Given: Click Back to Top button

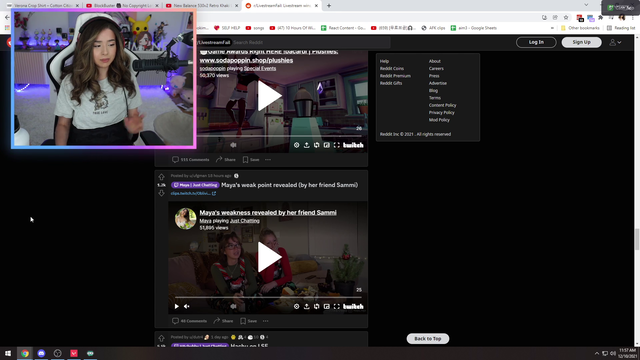Looking at the screenshot, I should pyautogui.click(x=427, y=338).
